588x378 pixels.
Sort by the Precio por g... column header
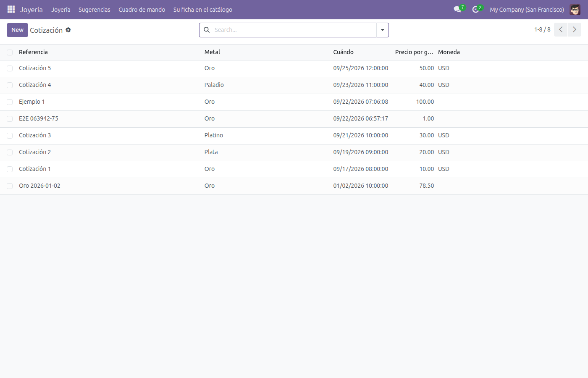tap(414, 52)
